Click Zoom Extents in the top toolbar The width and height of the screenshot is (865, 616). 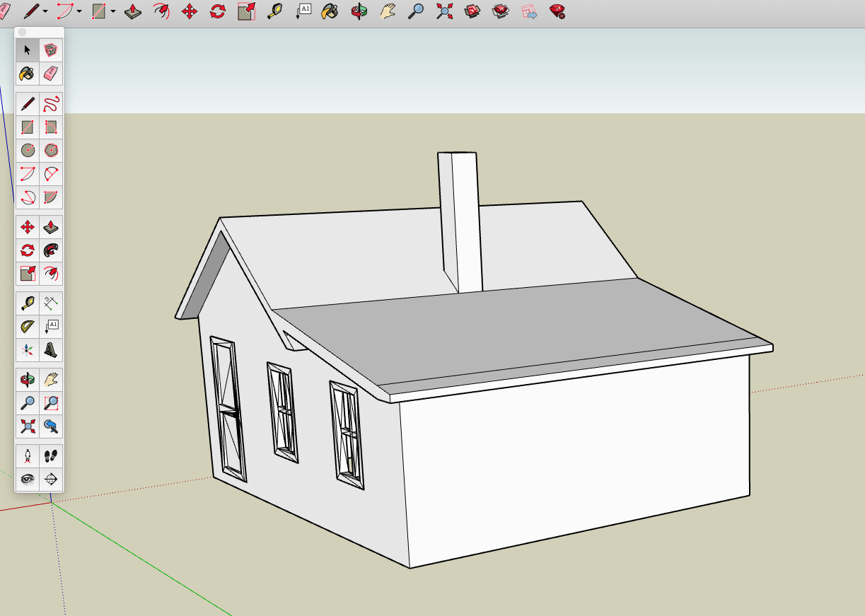point(444,11)
